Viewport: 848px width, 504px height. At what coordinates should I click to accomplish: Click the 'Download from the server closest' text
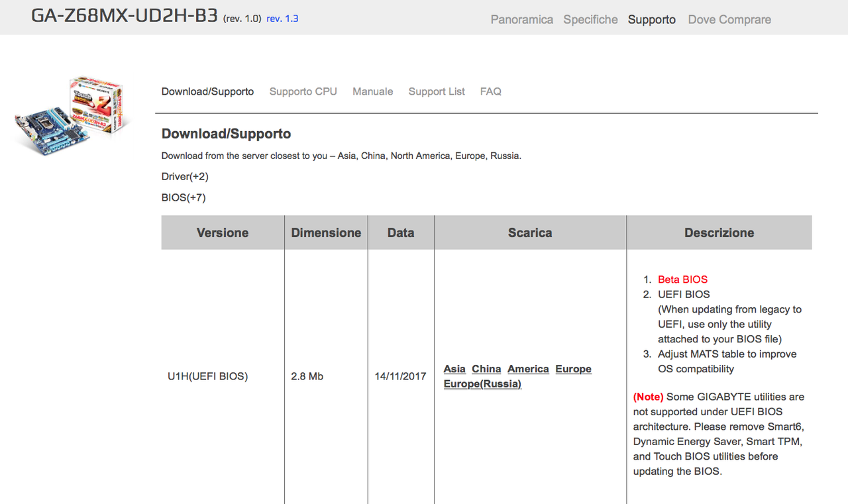point(341,156)
